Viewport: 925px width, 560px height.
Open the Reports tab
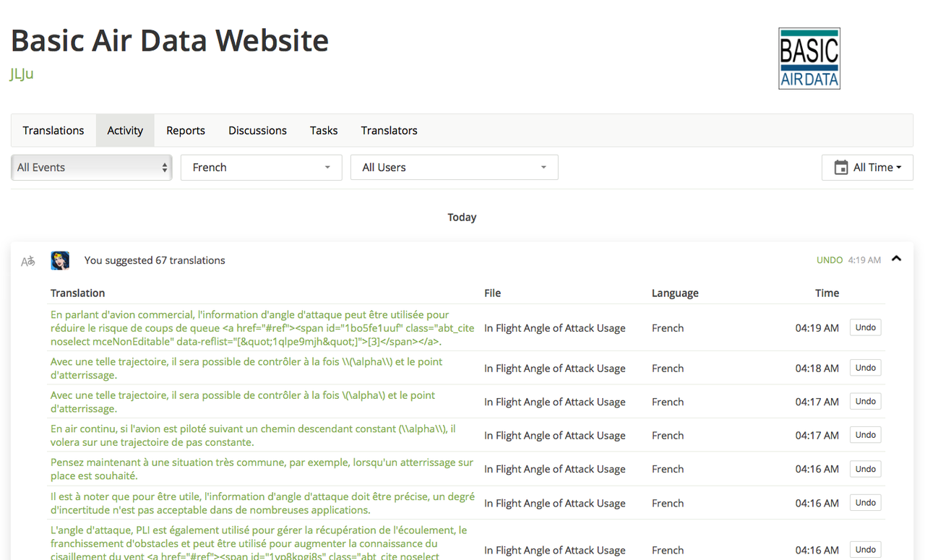point(186,131)
